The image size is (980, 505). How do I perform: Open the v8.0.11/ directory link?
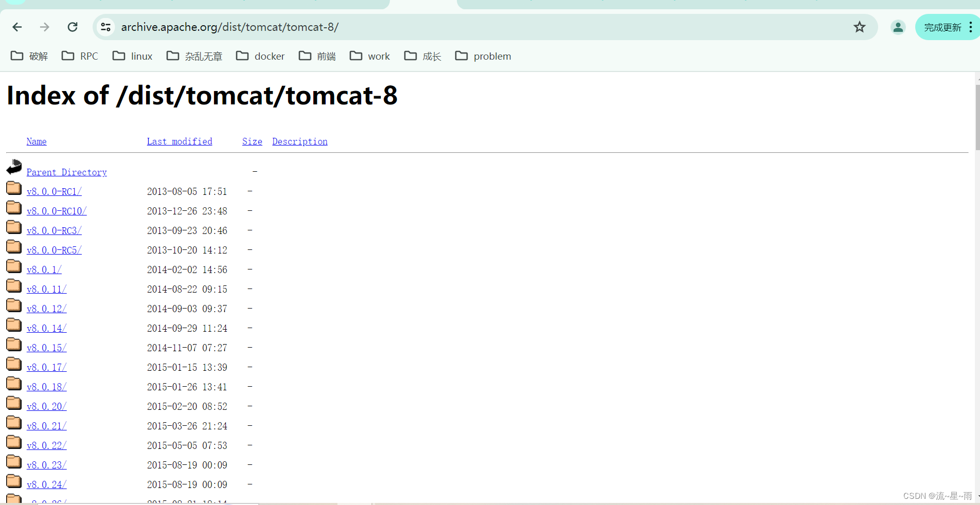47,289
